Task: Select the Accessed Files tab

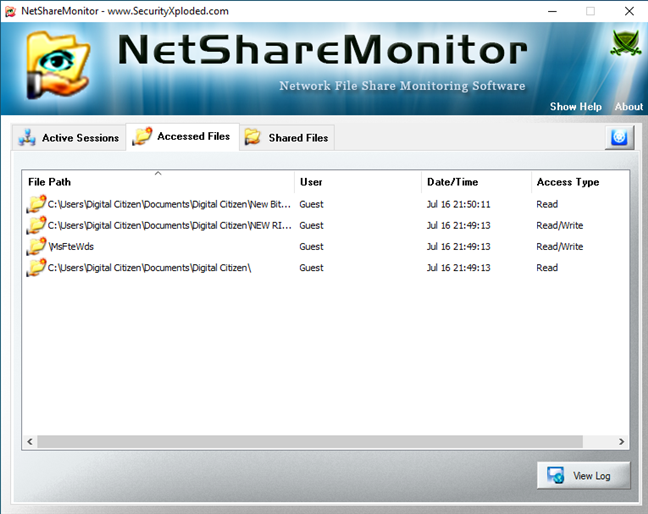Action: pos(182,136)
